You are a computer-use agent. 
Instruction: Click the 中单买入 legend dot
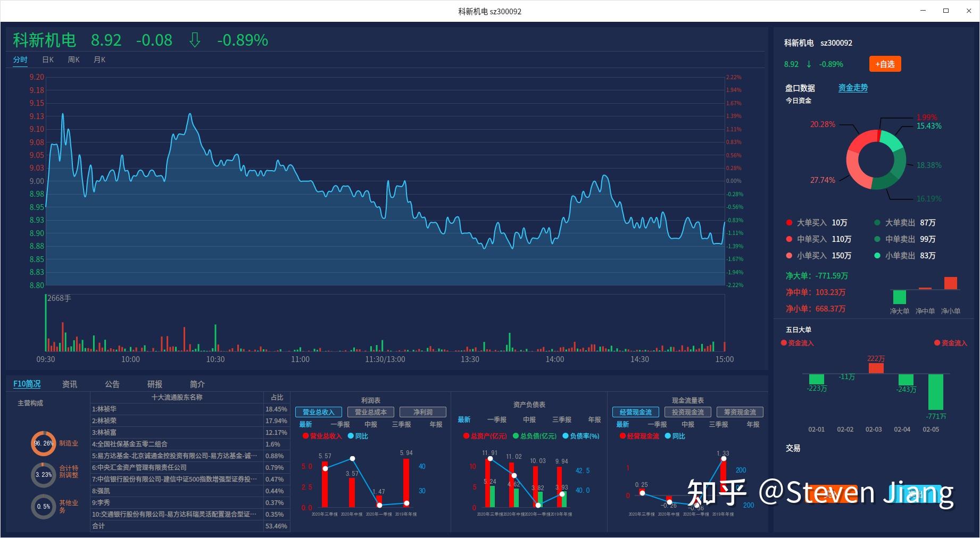click(789, 239)
